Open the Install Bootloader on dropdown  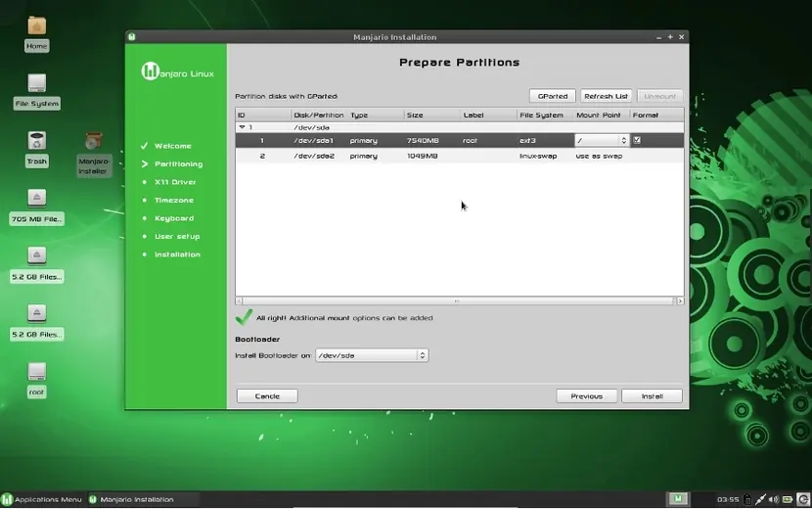pos(372,355)
